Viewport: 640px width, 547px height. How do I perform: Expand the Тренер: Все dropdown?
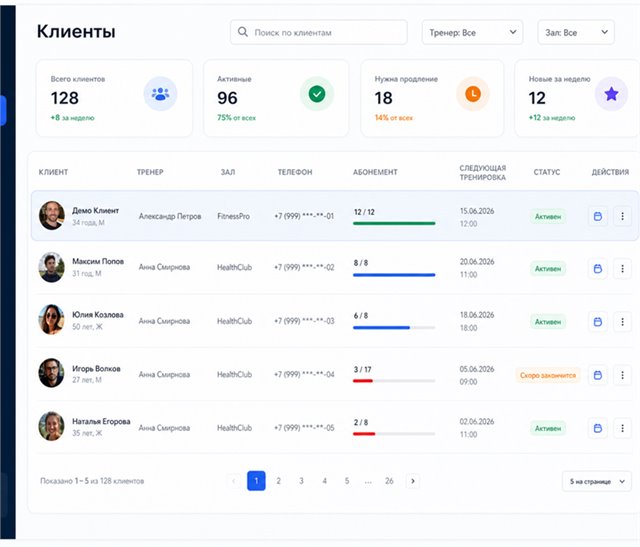click(x=472, y=32)
